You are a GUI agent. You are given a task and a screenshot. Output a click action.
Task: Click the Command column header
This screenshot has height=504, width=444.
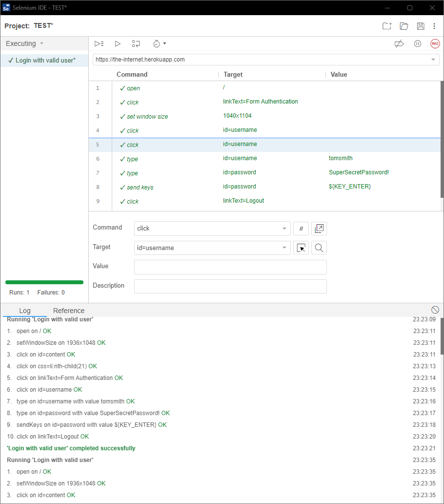132,75
